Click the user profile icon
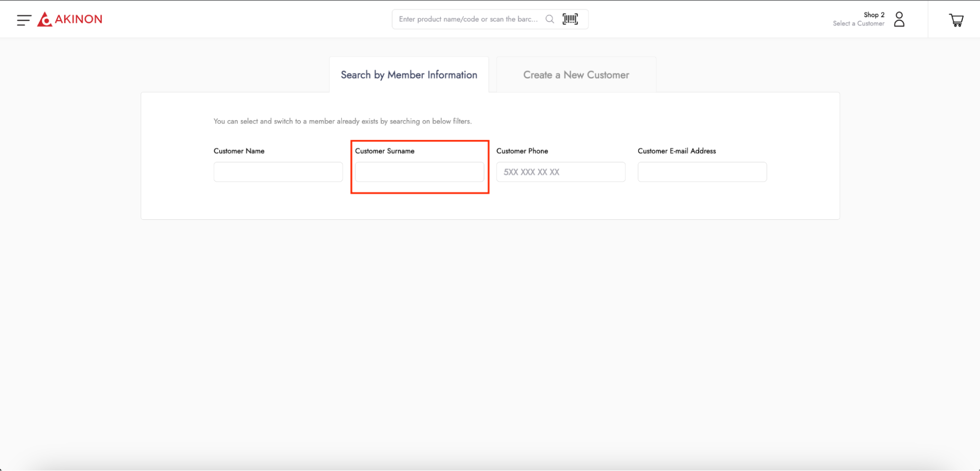 pos(899,19)
